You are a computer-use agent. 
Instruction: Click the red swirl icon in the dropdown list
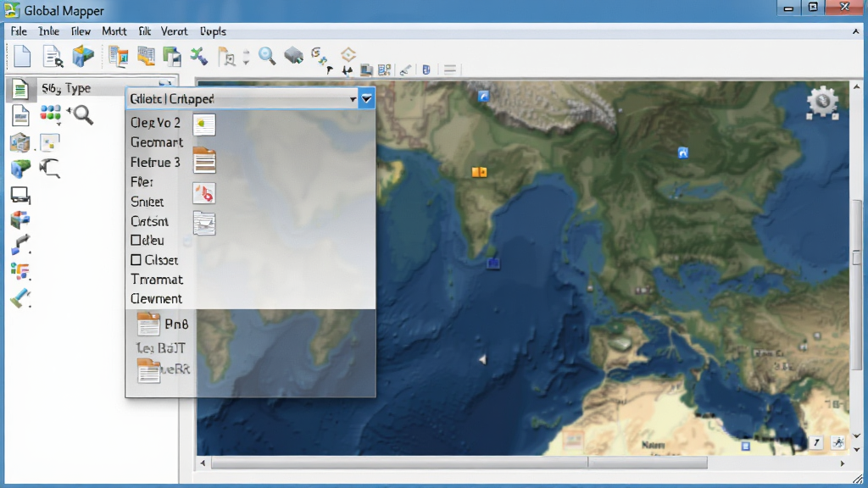[x=204, y=194]
